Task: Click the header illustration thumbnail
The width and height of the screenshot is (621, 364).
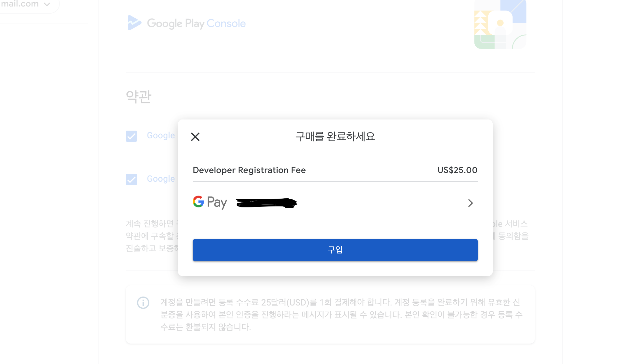Action: click(500, 24)
